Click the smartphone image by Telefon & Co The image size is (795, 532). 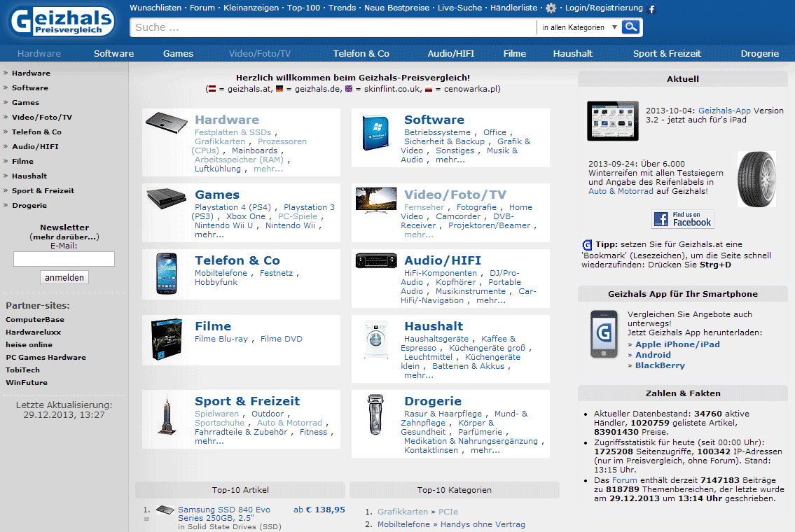click(x=166, y=274)
